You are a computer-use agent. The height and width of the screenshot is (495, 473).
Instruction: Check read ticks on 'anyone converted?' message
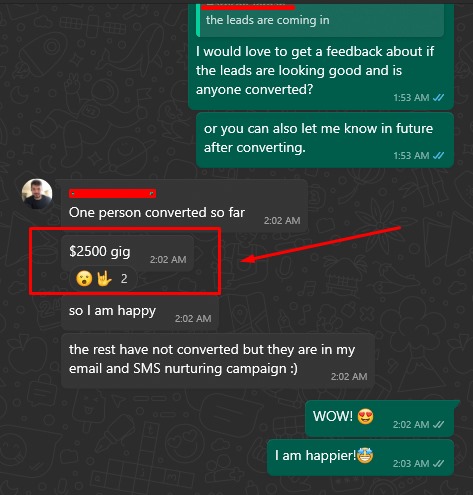tap(438, 97)
